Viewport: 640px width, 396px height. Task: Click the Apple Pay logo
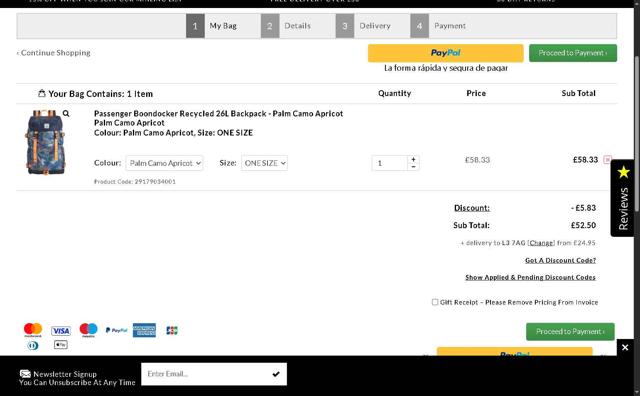point(61,345)
